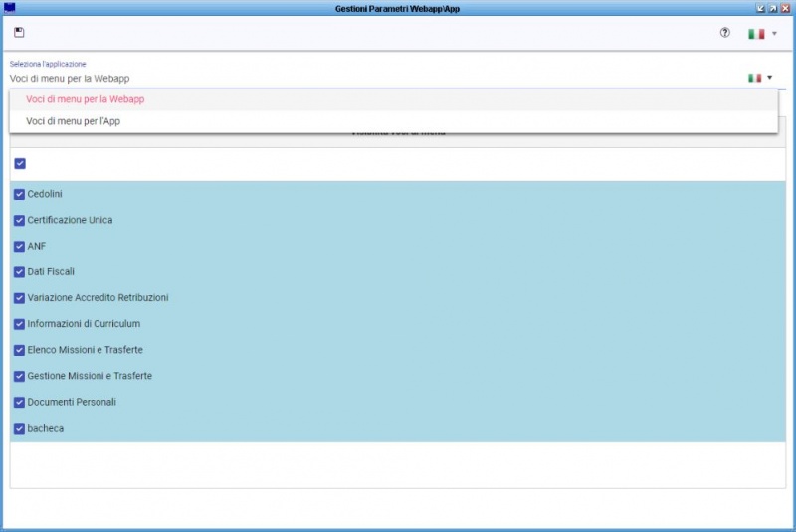
Task: Expand the toolbar language dropdown arrow
Action: click(774, 34)
